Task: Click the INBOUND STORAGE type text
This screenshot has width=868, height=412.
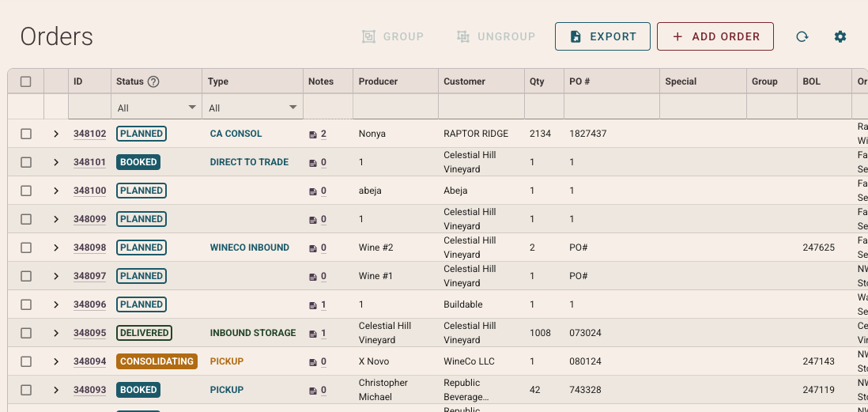Action: (x=253, y=333)
